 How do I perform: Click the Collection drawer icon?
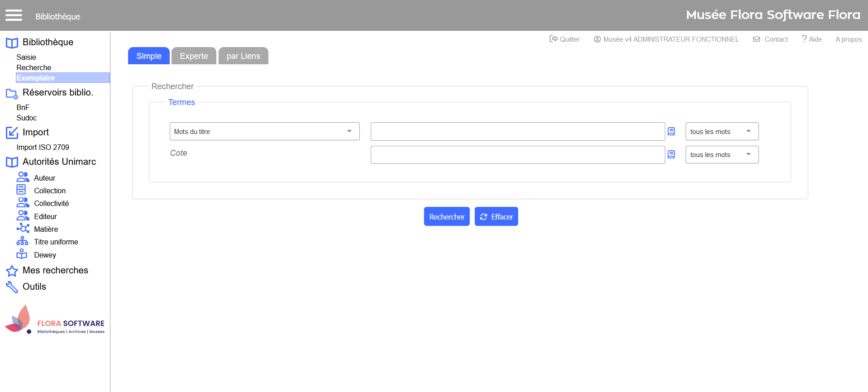(21, 189)
